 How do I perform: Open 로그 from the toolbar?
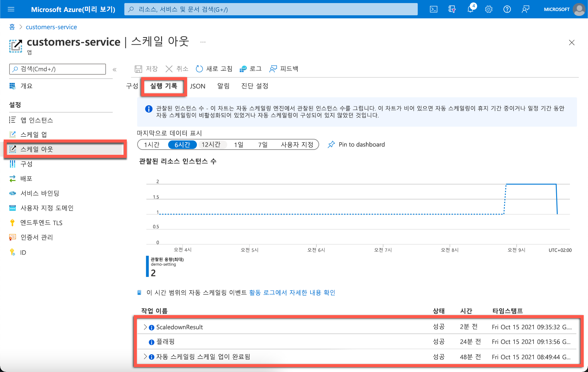(x=251, y=69)
